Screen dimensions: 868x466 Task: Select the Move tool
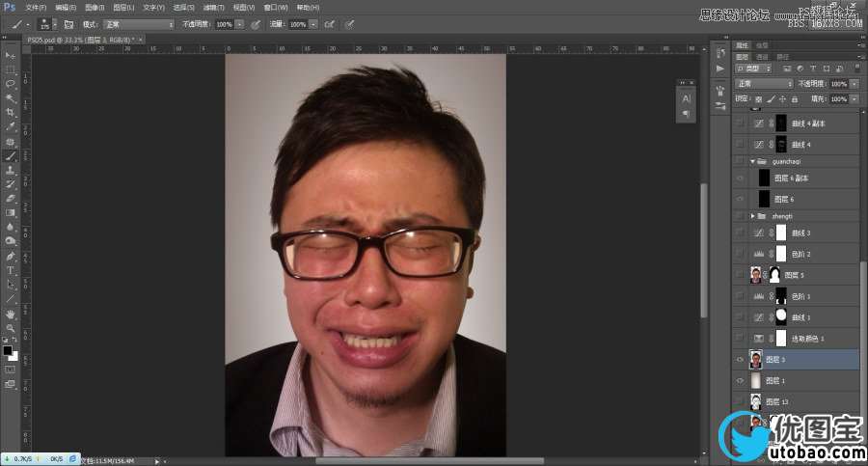(10, 55)
